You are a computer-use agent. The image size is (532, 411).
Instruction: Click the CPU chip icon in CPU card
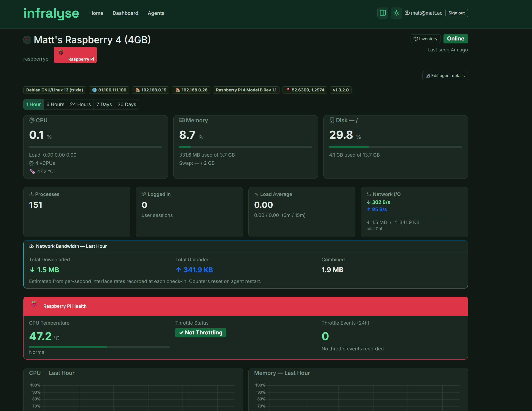click(32, 120)
